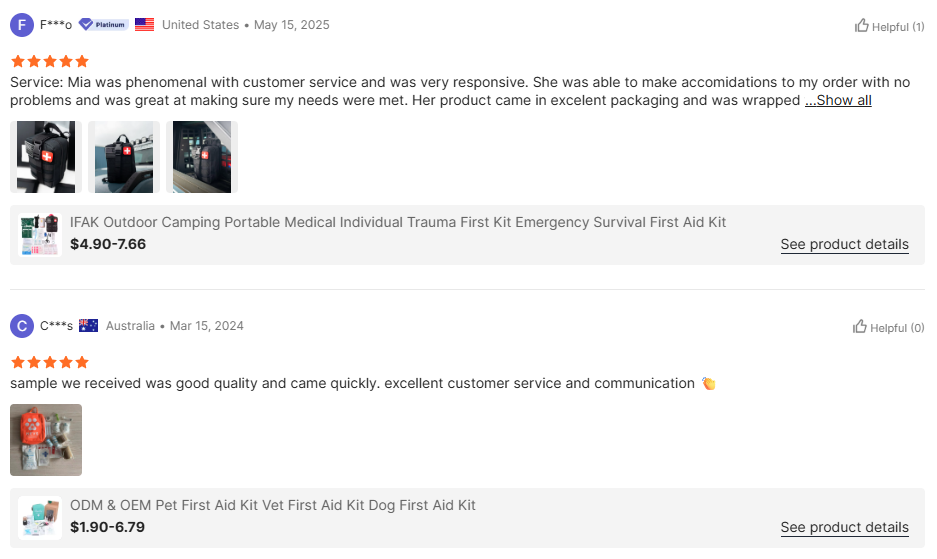937x559 pixels.
Task: Open ODM & OEM Pet First Aid Kit title
Action: click(x=273, y=505)
